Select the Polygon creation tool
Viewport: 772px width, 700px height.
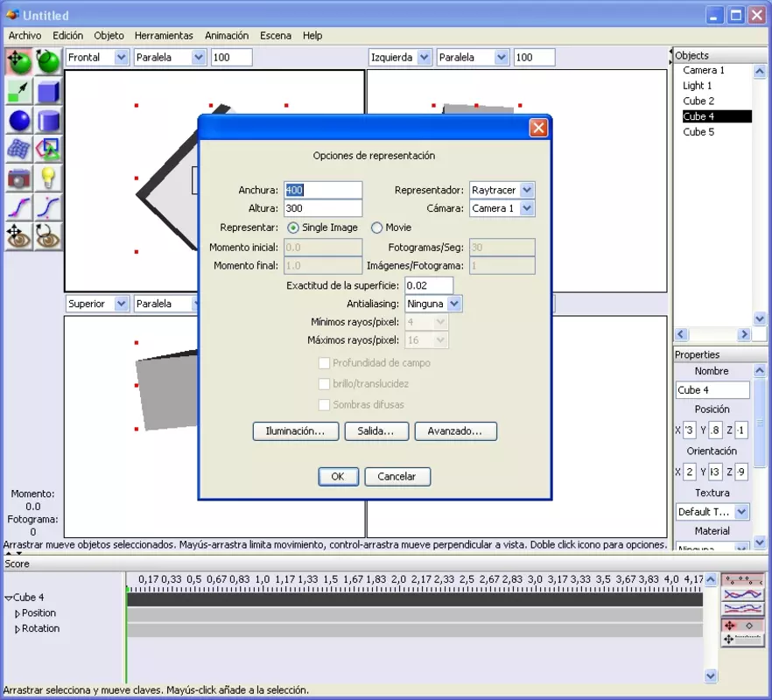coord(48,149)
